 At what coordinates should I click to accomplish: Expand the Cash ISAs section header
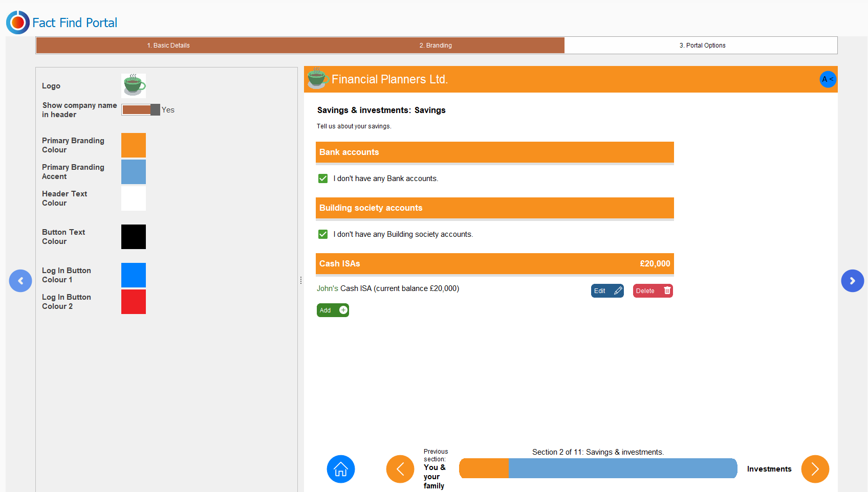494,264
